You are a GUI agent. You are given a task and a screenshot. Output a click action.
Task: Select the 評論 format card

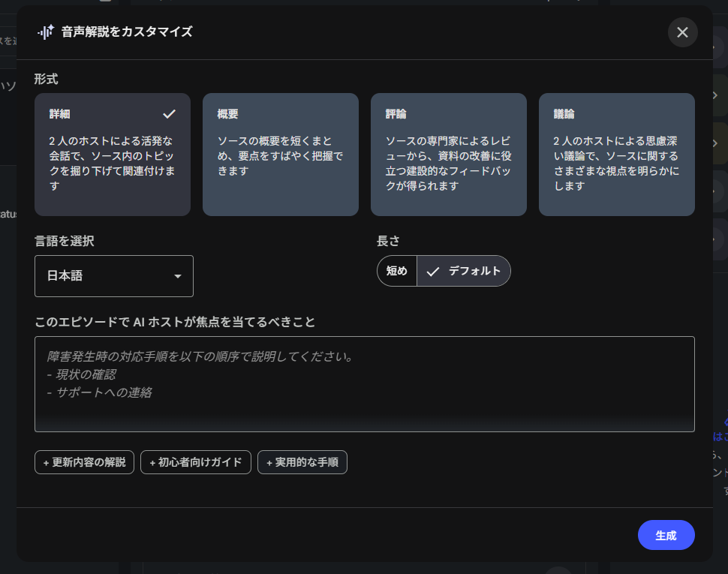448,155
